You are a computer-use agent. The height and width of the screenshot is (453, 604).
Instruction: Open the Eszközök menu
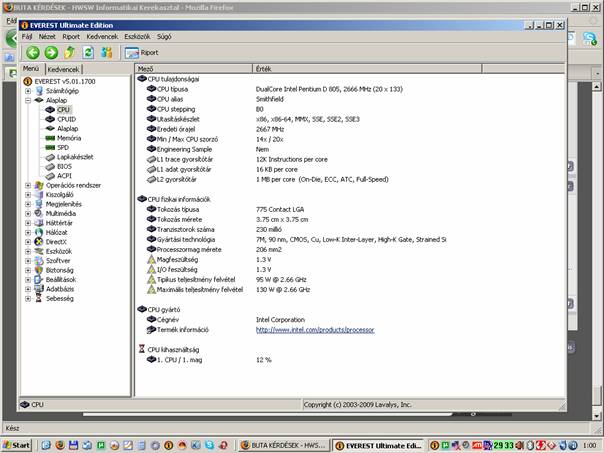point(137,36)
